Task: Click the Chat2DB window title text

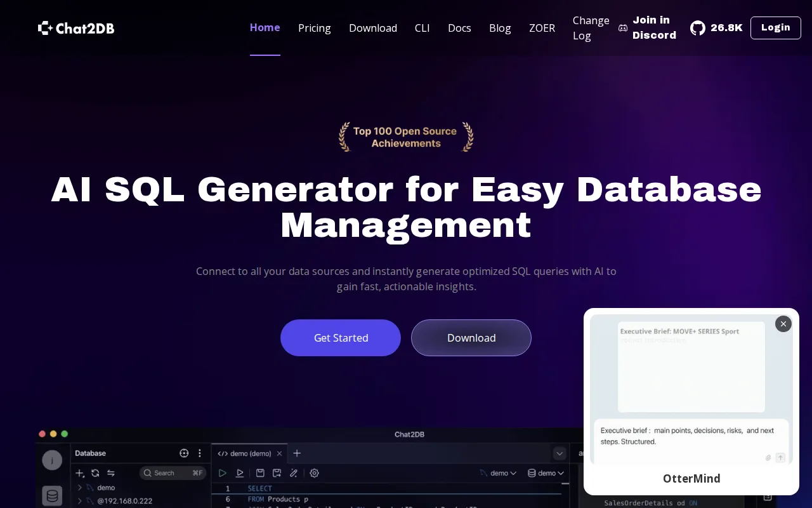Action: pyautogui.click(x=409, y=434)
